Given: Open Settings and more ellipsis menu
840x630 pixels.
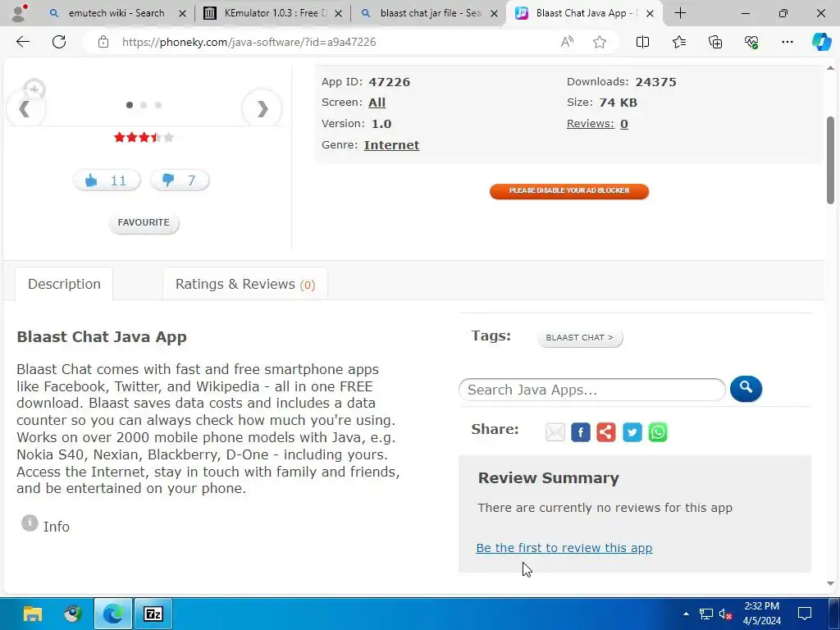Looking at the screenshot, I should (787, 42).
